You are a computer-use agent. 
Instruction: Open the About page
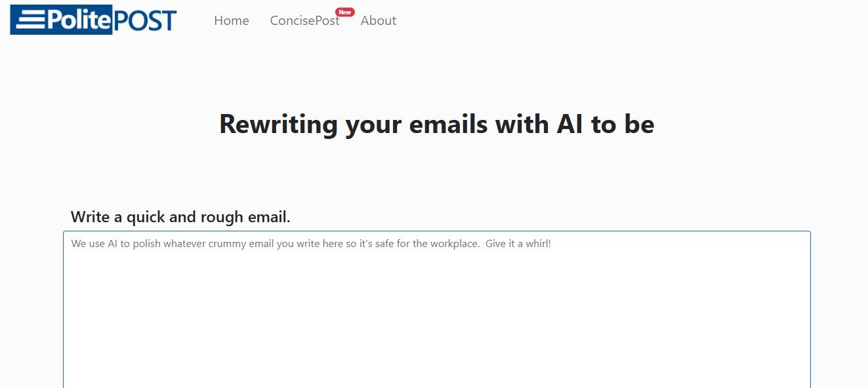point(379,21)
